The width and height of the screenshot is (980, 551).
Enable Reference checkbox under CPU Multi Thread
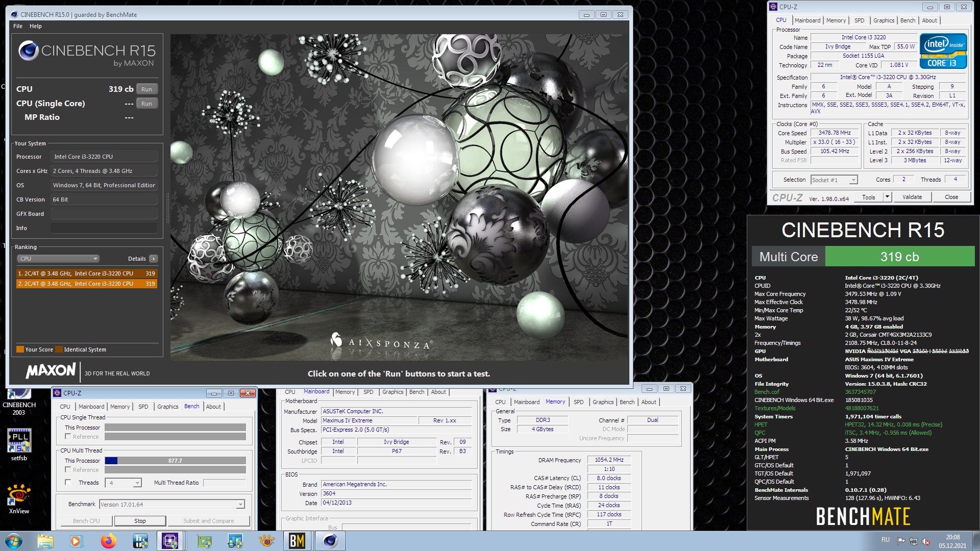(68, 469)
